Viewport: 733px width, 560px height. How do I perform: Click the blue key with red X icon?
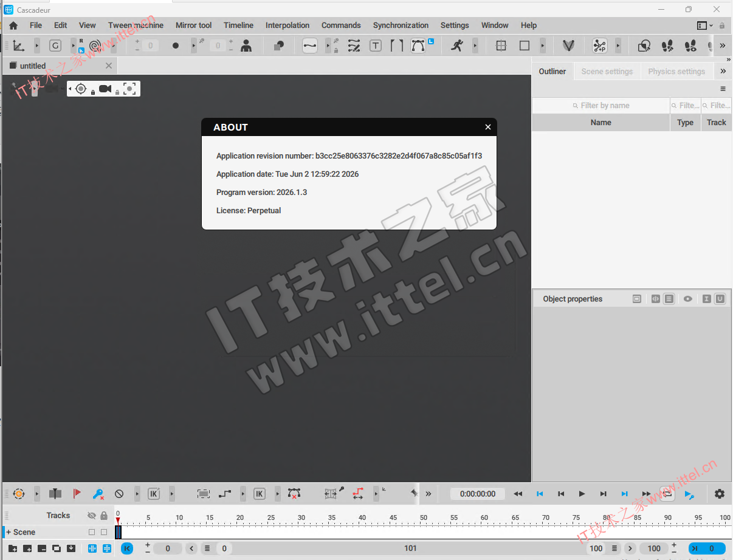pos(98,494)
